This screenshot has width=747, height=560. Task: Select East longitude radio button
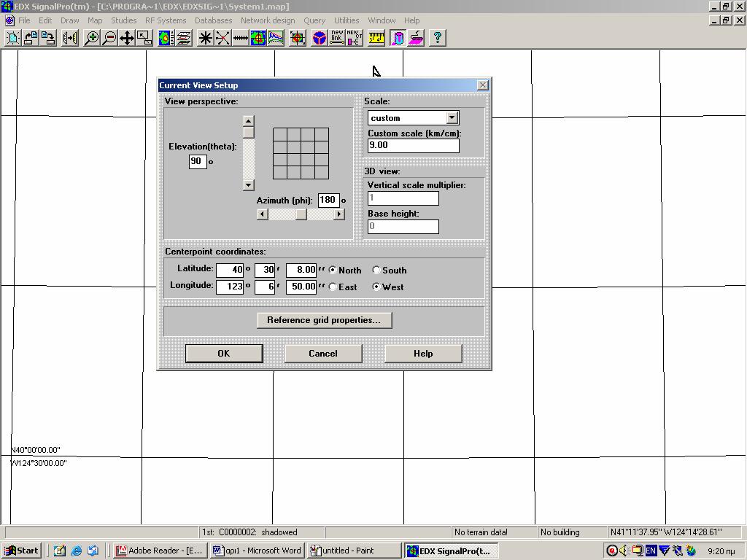(333, 287)
